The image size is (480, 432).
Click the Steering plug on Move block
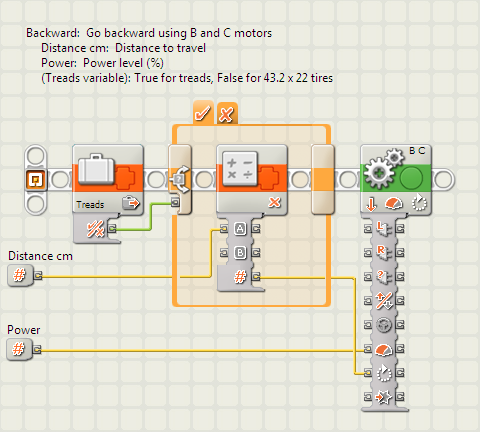[368, 325]
